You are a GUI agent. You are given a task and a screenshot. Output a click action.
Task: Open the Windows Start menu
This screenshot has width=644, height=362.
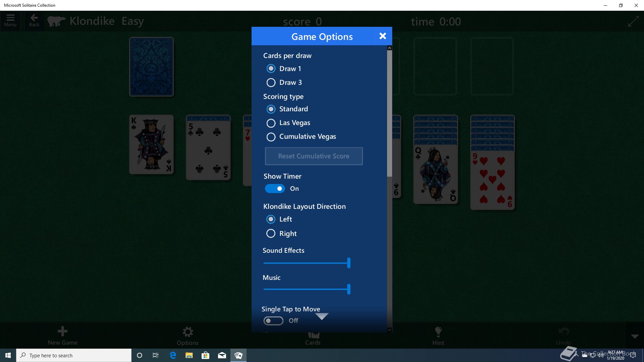(x=8, y=355)
